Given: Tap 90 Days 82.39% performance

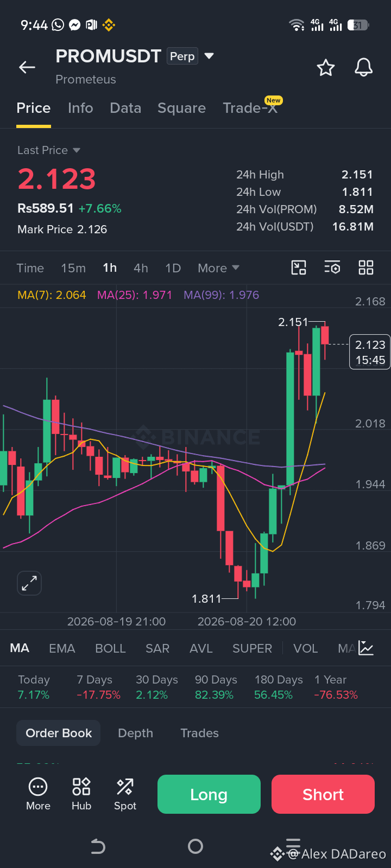Looking at the screenshot, I should (x=216, y=687).
